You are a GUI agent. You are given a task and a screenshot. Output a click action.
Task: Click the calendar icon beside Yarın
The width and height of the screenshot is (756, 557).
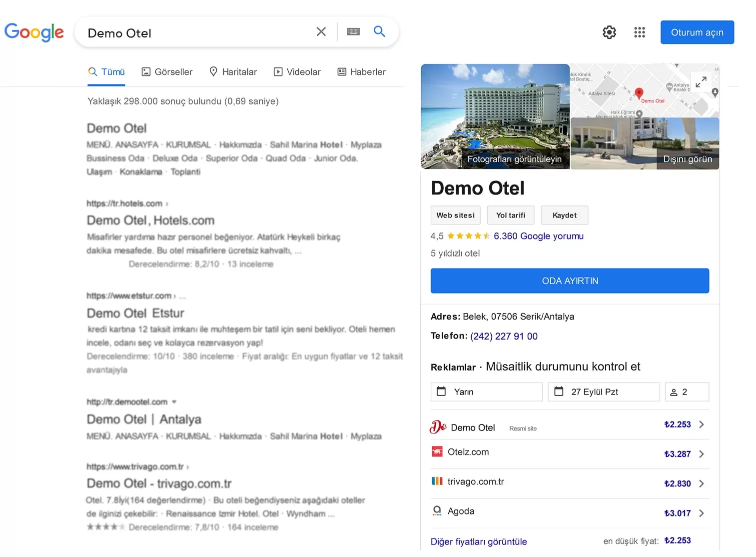441,391
